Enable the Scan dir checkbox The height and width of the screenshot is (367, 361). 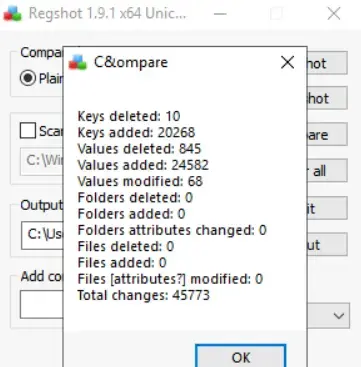(28, 130)
